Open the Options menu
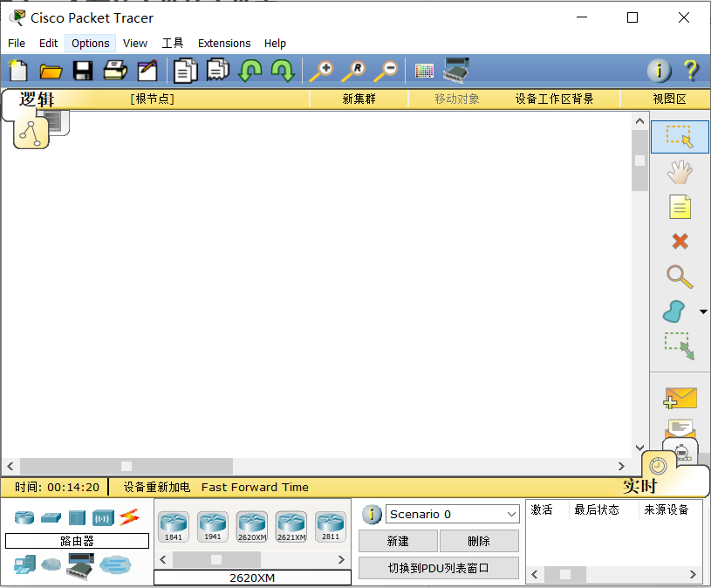Viewport: 711px width, 588px height. 90,43
